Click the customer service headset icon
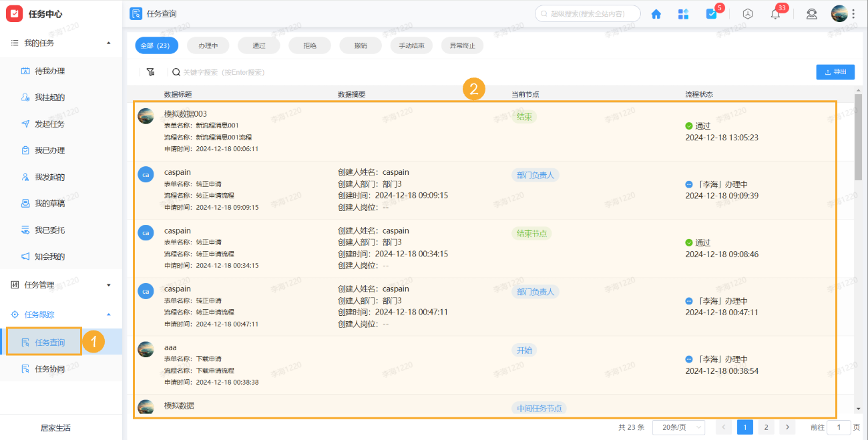868x440 pixels. tap(811, 13)
